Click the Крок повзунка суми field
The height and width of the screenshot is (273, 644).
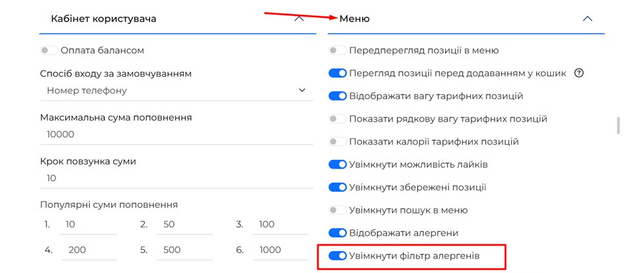pyautogui.click(x=175, y=178)
